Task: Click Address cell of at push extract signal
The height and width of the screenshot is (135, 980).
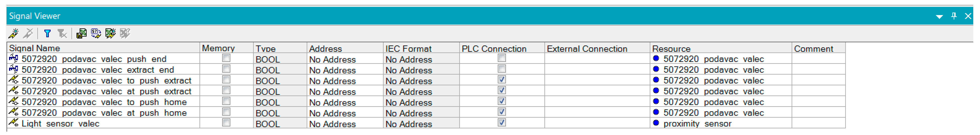Action: pyautogui.click(x=332, y=92)
